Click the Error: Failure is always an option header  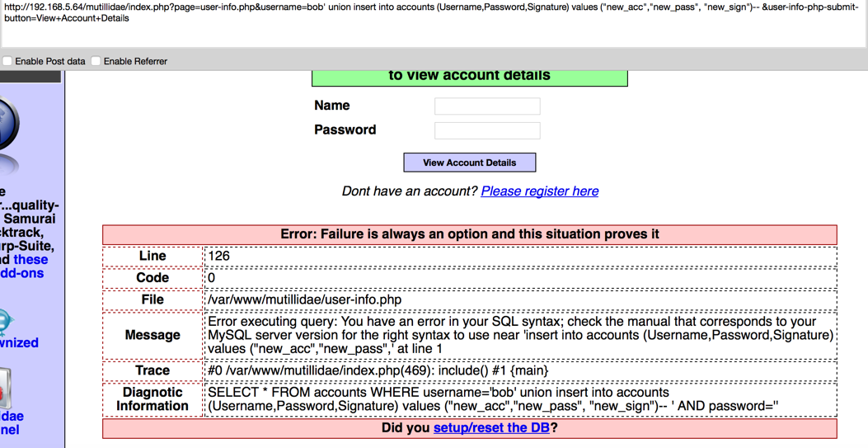(469, 234)
